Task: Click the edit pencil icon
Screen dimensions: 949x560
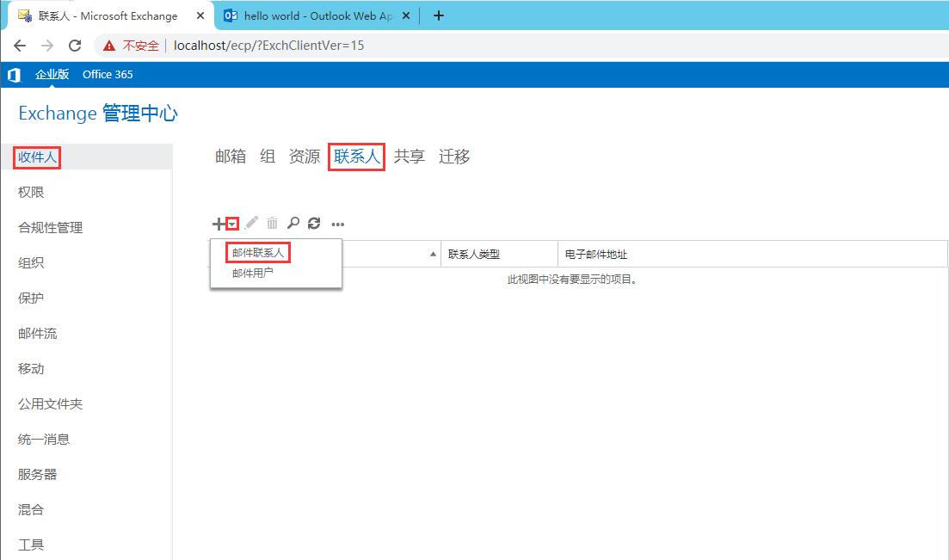Action: 251,224
